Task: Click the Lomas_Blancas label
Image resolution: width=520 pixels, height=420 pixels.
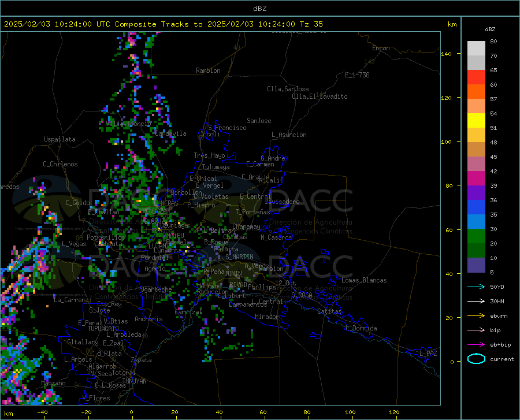Action: [364, 280]
